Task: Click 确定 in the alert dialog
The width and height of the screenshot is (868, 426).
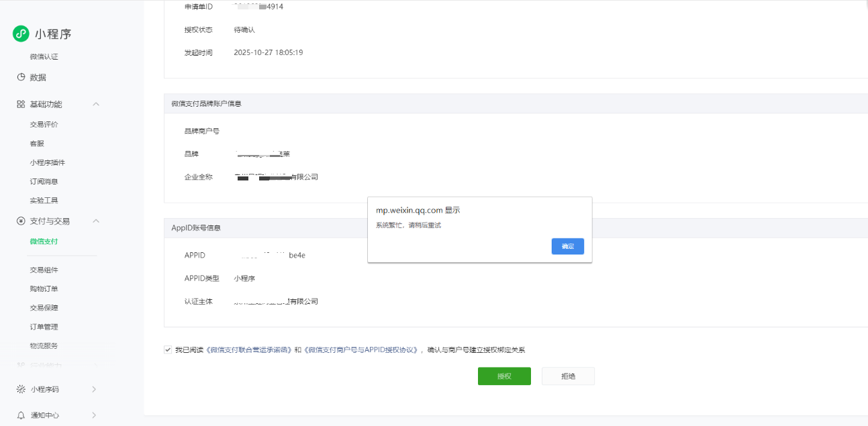Action: 568,246
